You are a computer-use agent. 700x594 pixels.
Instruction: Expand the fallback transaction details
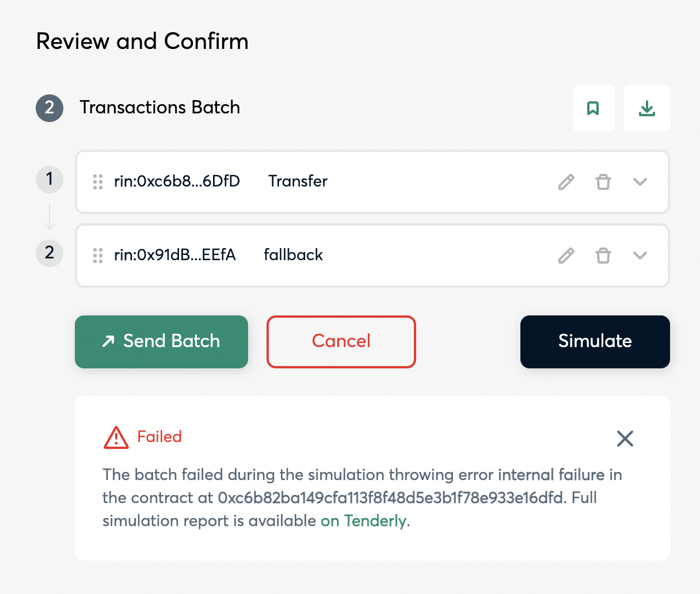click(640, 255)
